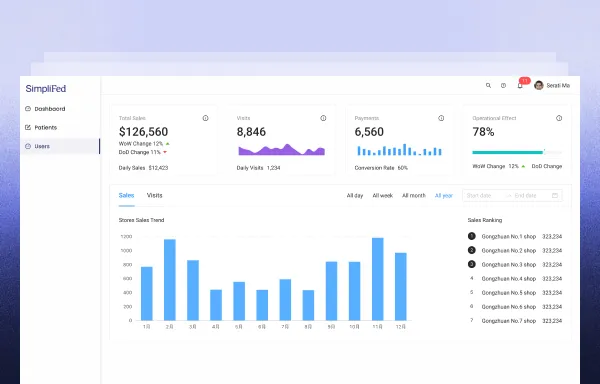Select Gongzhuan No.3 shop row
Screen dimensions: 600x384
(x=515, y=264)
